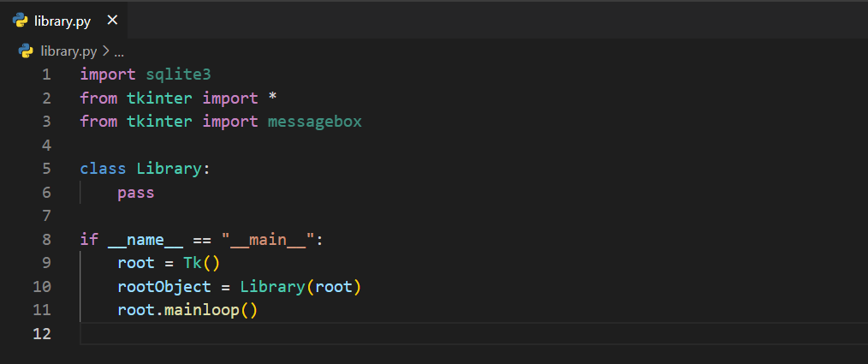Click mainloop on line 11

(x=201, y=310)
